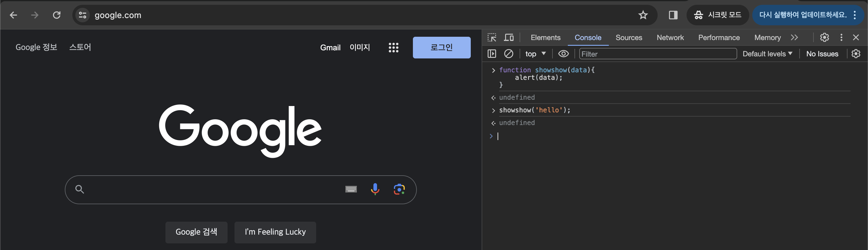Toggle the browser side panel icon

pos(673,15)
